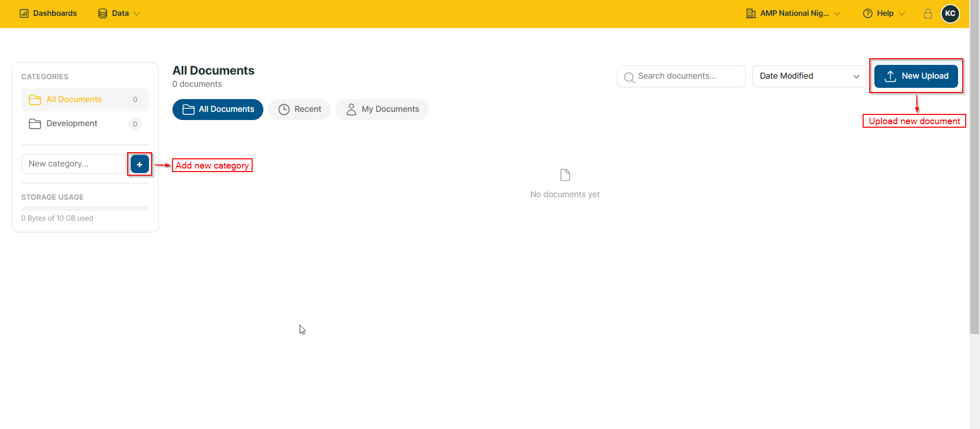Open the Help menu
Screen dimensions: 980x429
[x=884, y=13]
